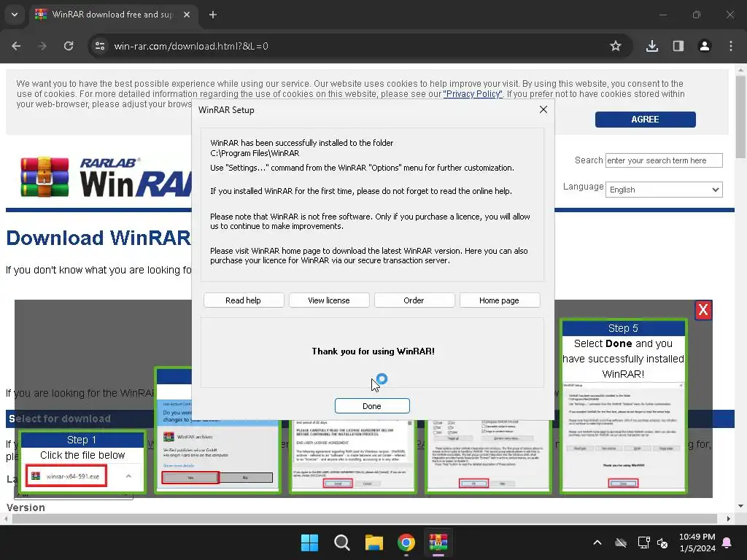
Task: Open WinRAR Home page button
Action: coord(499,300)
